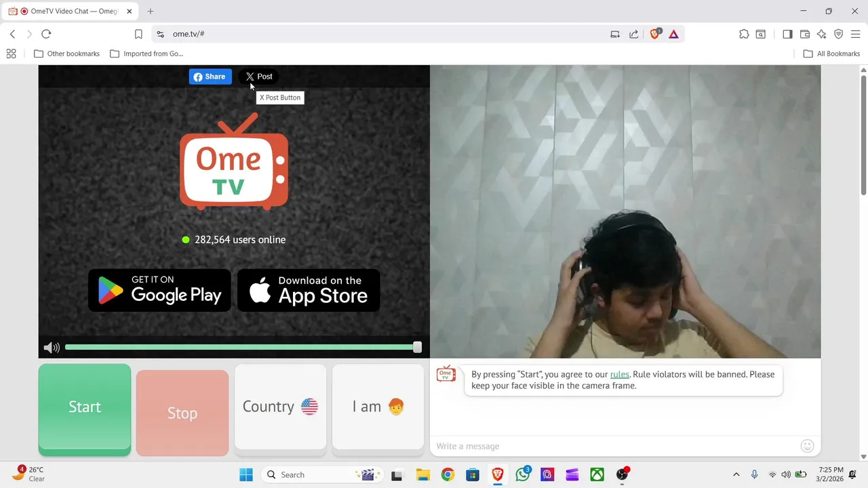Click the '282,564 users online' text
The height and width of the screenshot is (488, 868).
(240, 239)
